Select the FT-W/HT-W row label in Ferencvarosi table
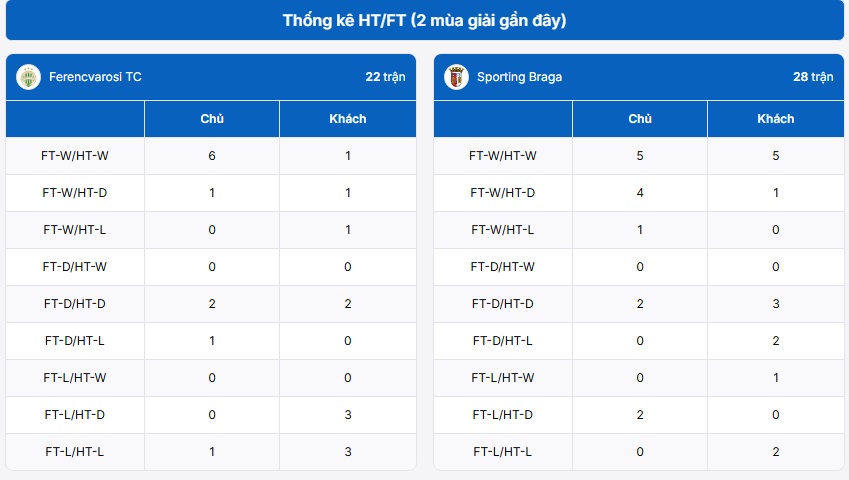 (x=75, y=156)
